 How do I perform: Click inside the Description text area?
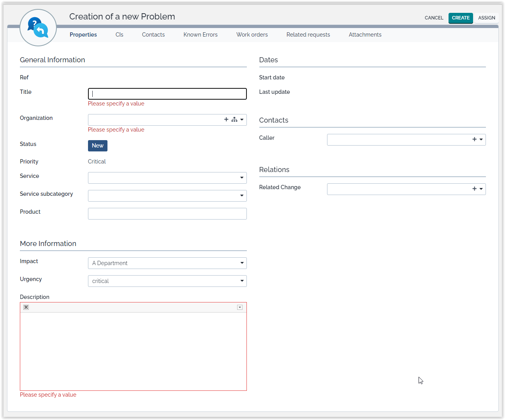[x=133, y=350]
